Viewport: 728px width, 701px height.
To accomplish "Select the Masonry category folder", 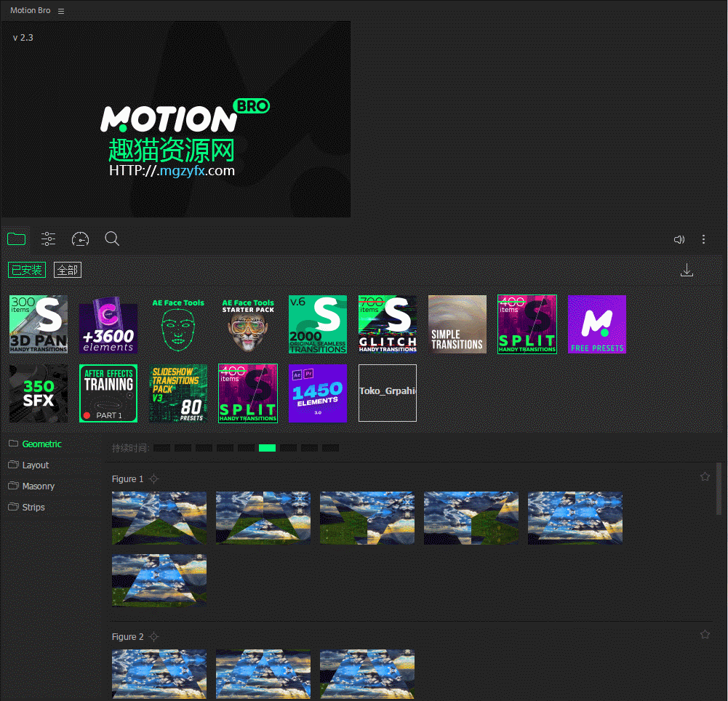I will click(x=31, y=486).
